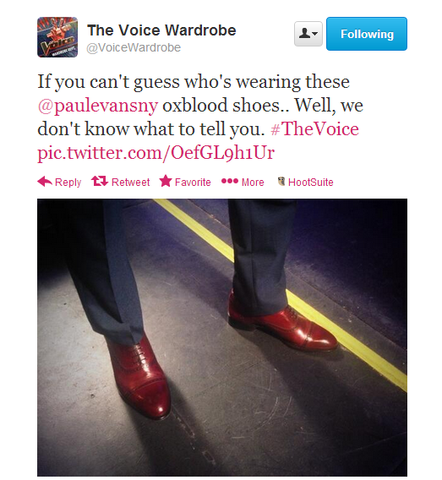Toggle the Following button
Image resolution: width=442 pixels, height=480 pixels.
366,34
